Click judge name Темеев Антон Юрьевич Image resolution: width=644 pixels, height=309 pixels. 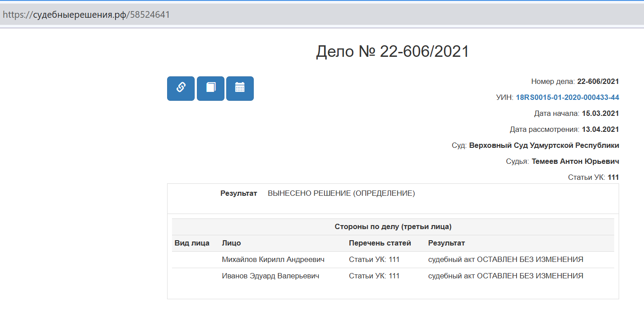(x=576, y=162)
